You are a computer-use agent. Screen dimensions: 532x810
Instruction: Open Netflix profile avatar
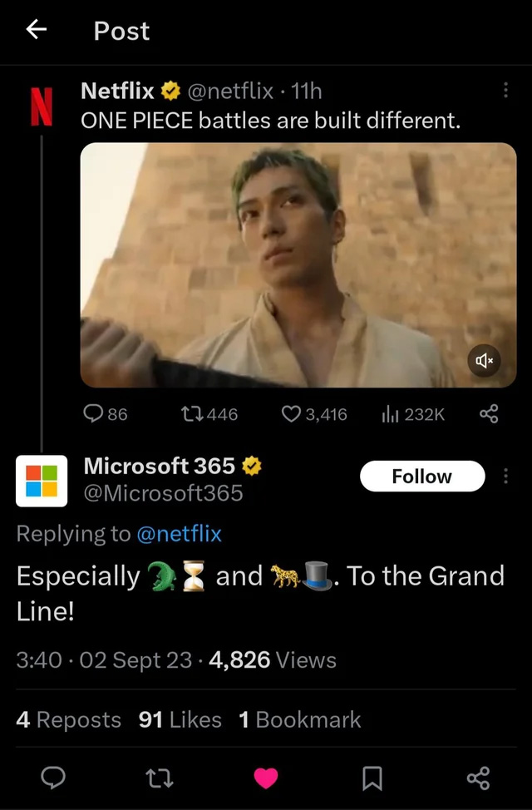37,104
